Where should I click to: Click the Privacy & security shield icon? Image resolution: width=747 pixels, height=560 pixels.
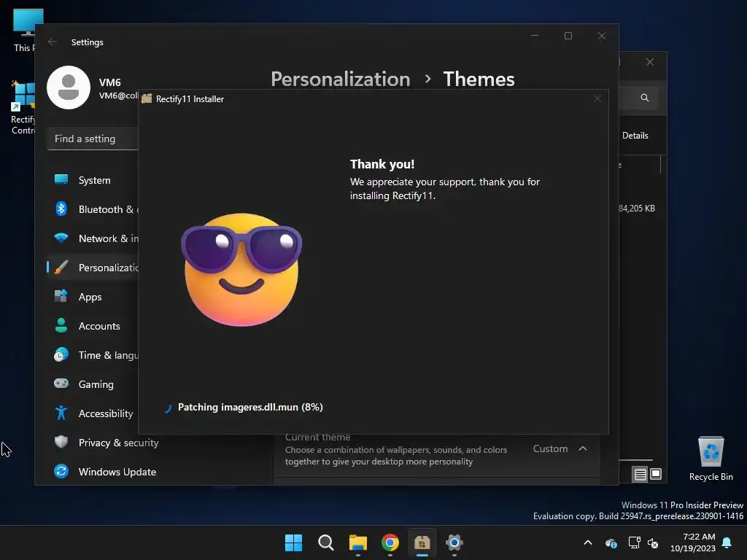click(x=61, y=442)
